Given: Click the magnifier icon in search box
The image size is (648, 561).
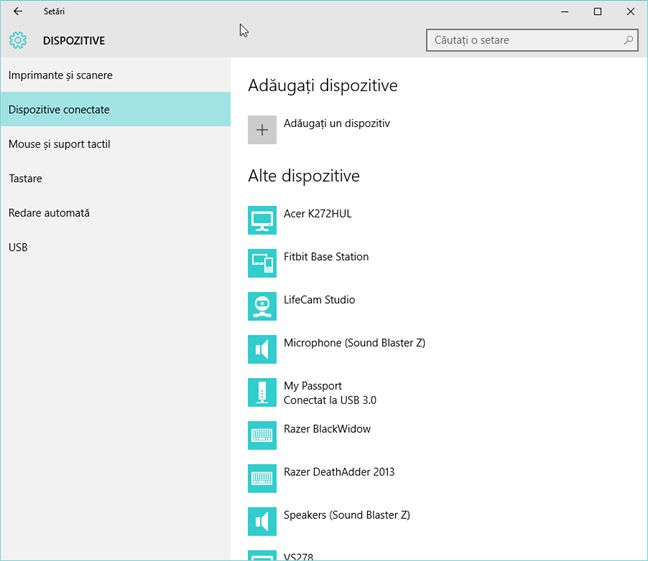Looking at the screenshot, I should [628, 40].
